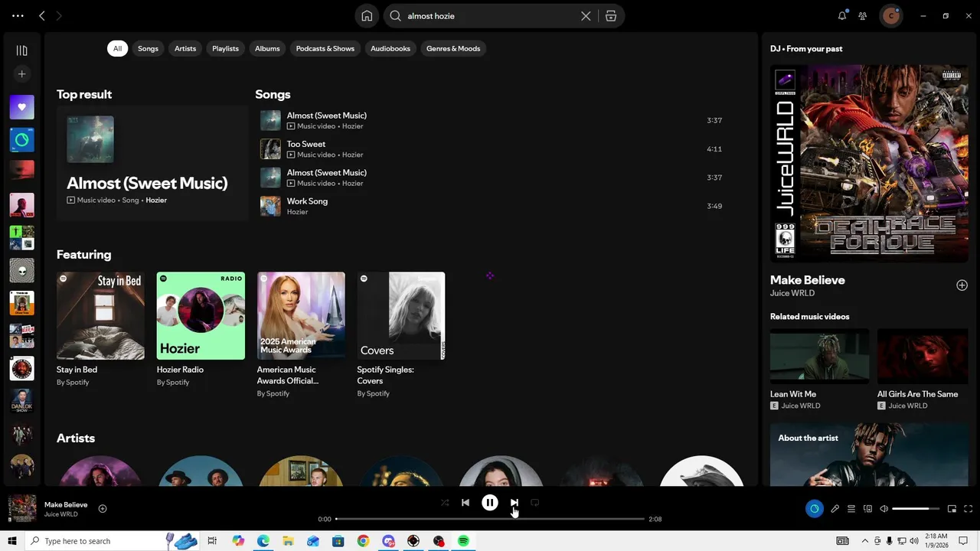980x551 pixels.
Task: Open Windows Task View
Action: pos(212,541)
